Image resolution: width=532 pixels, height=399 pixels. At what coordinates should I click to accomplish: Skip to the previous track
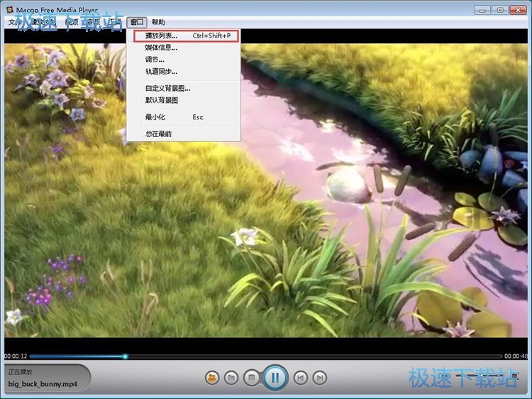pos(300,378)
